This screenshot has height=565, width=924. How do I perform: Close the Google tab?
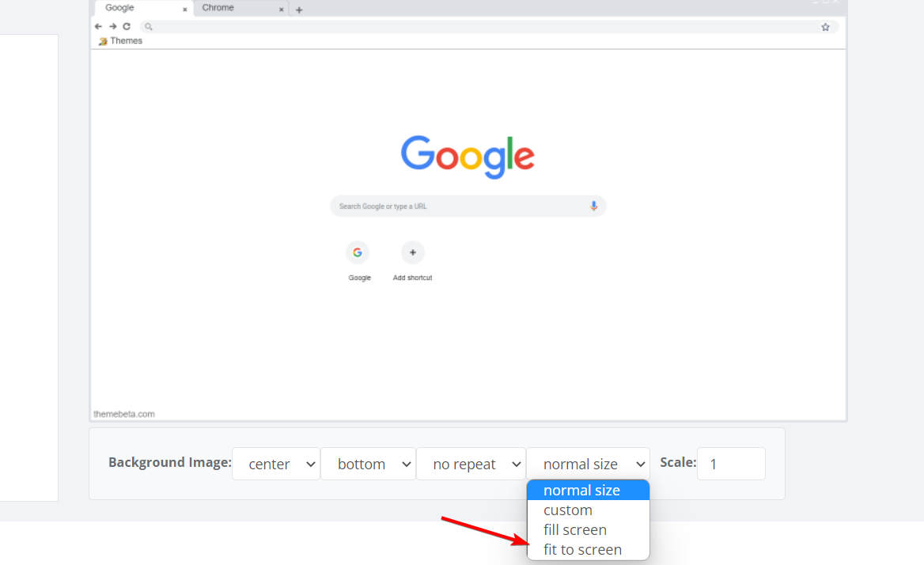point(185,9)
